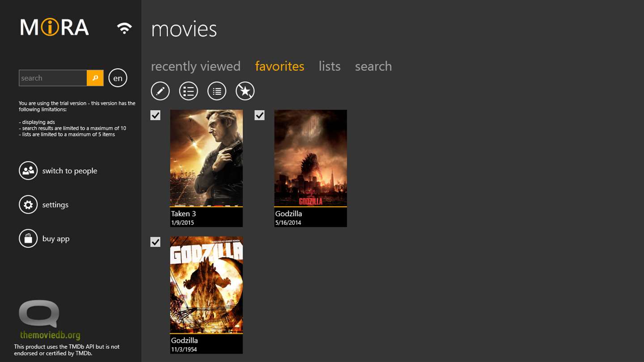
Task: Uncheck the Godzilla 5/16/2014 checkbox
Action: coord(259,115)
